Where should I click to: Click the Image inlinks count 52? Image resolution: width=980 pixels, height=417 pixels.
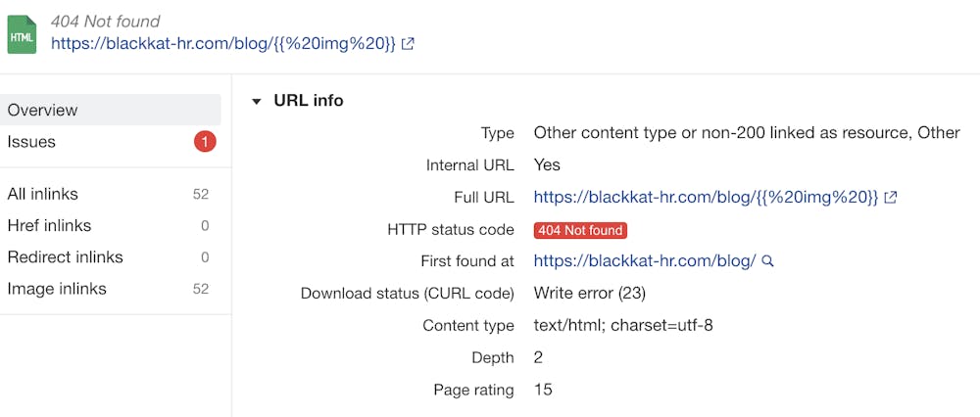201,289
